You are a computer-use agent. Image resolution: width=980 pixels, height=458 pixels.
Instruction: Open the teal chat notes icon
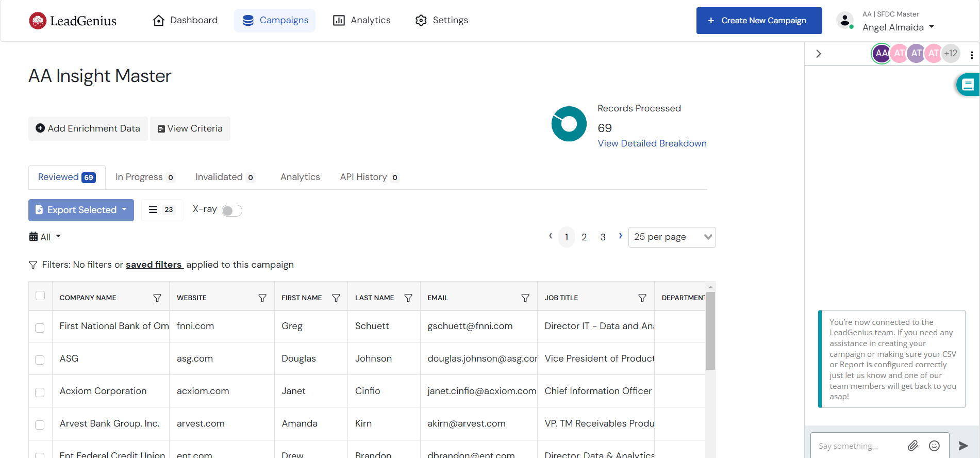coord(968,85)
